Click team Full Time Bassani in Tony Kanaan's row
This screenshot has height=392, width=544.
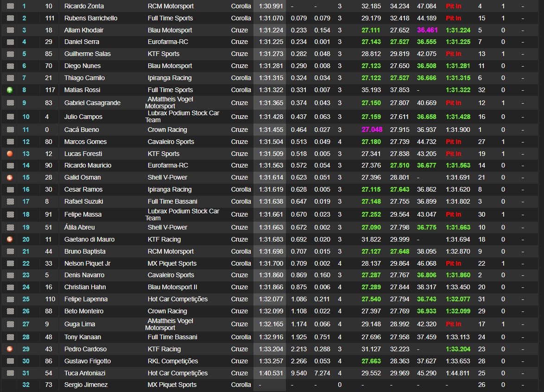[x=172, y=337]
